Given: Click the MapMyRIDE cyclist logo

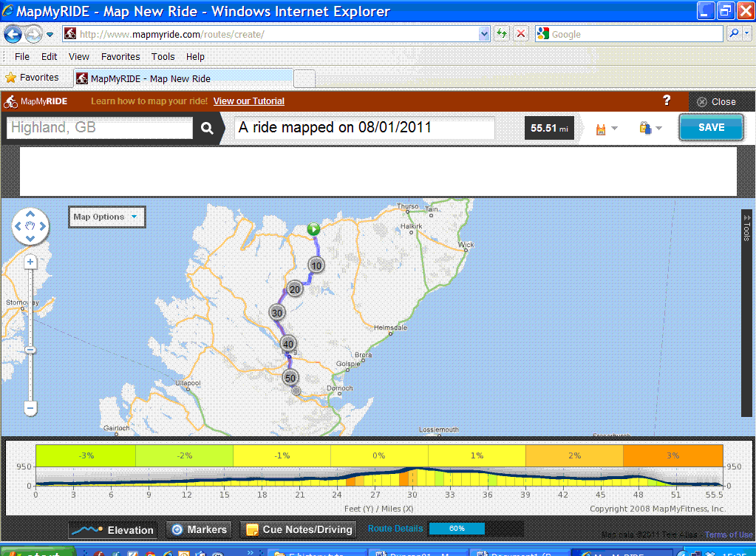Looking at the screenshot, I should tap(35, 101).
